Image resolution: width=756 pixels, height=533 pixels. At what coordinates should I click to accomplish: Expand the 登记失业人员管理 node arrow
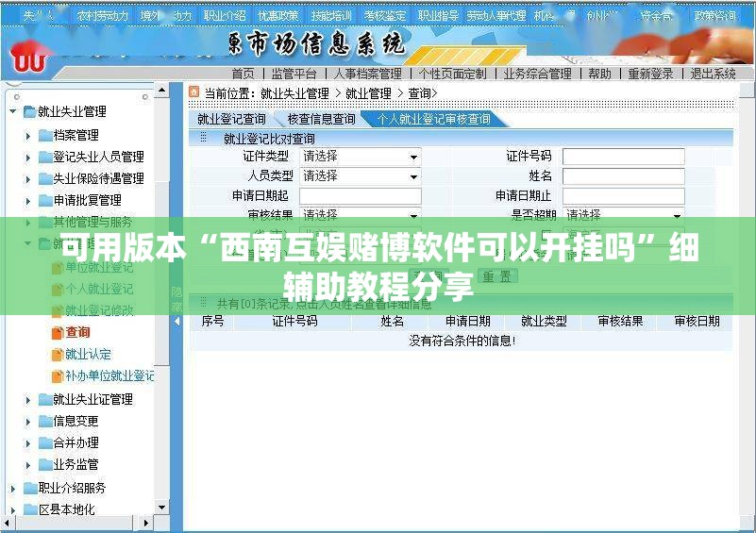click(28, 158)
